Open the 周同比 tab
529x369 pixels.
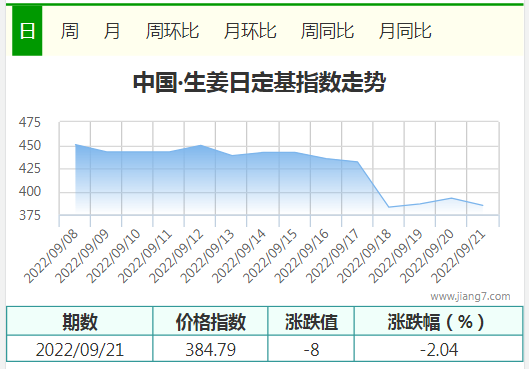point(327,31)
